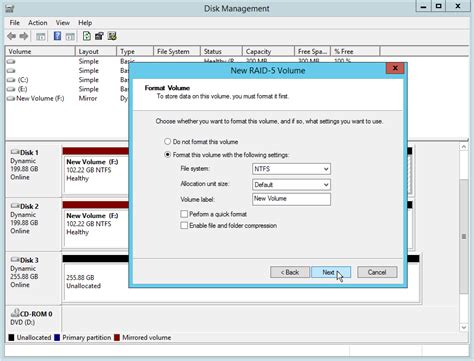This screenshot has height=361, width=474.
Task: Click the Back button in the wizard
Action: coord(290,272)
